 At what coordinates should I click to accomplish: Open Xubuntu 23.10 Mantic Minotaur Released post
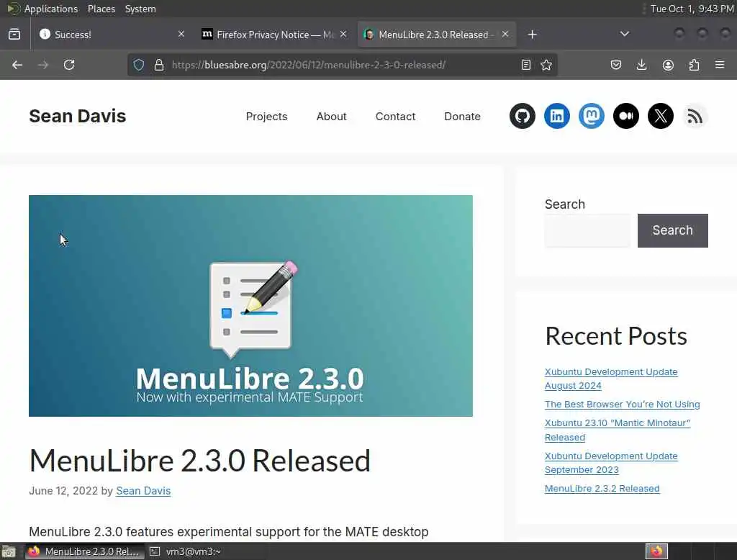(617, 430)
